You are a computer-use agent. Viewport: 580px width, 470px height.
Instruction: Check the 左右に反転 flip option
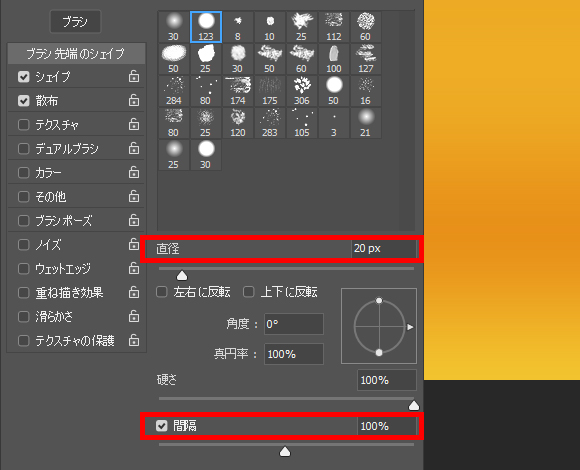[x=162, y=292]
